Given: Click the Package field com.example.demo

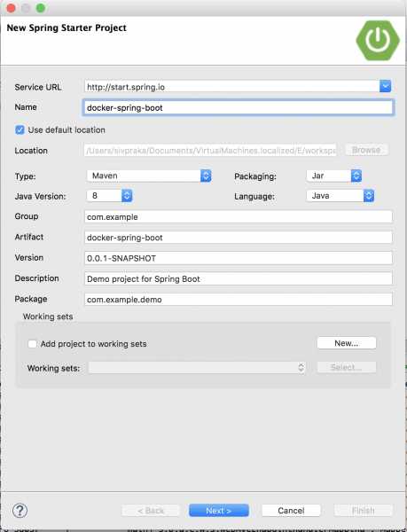Looking at the screenshot, I should point(239,300).
